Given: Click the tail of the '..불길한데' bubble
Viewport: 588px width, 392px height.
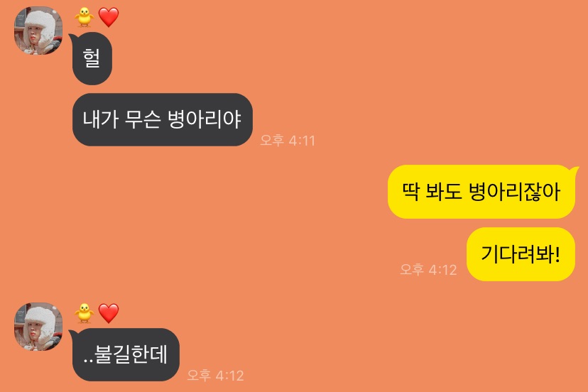Looking at the screenshot, I should click(72, 333).
